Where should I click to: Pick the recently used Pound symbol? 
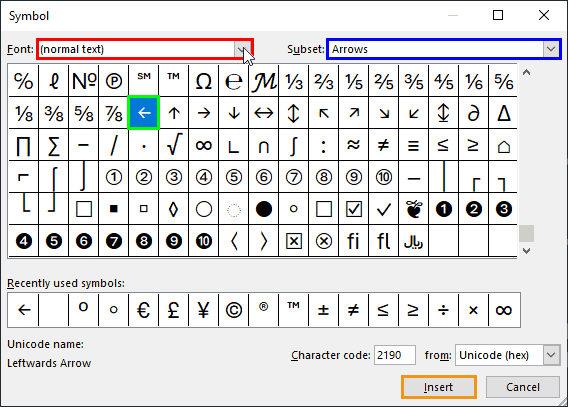coord(174,310)
